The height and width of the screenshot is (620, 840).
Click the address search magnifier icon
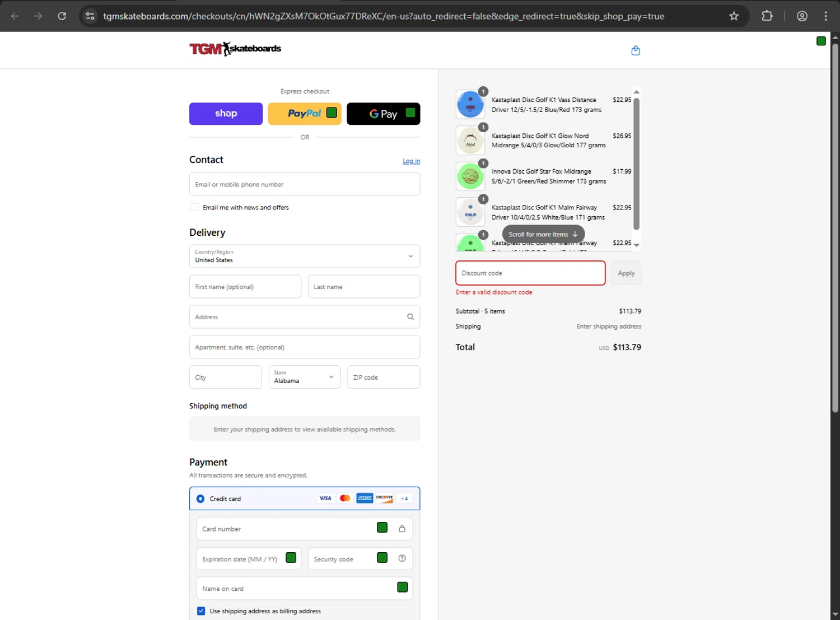pyautogui.click(x=410, y=317)
